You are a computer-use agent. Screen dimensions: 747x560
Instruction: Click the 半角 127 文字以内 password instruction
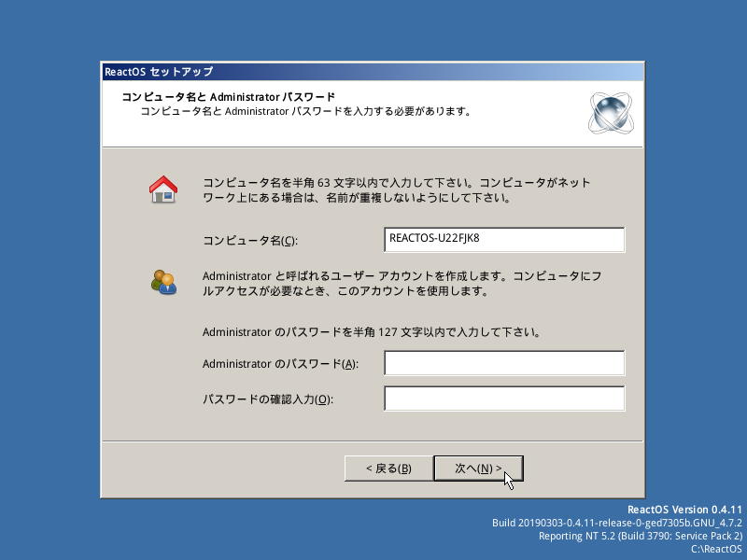coord(371,332)
